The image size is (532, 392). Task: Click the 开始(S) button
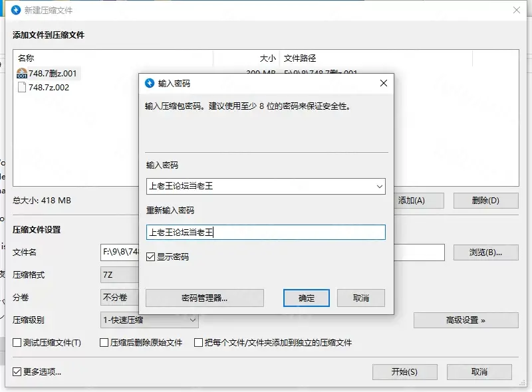(x=404, y=372)
